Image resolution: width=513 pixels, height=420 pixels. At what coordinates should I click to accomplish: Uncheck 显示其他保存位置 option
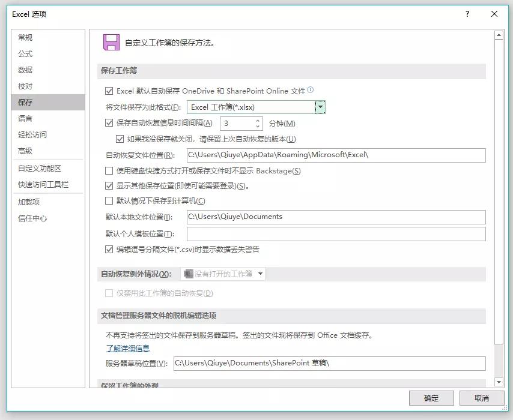tap(109, 186)
